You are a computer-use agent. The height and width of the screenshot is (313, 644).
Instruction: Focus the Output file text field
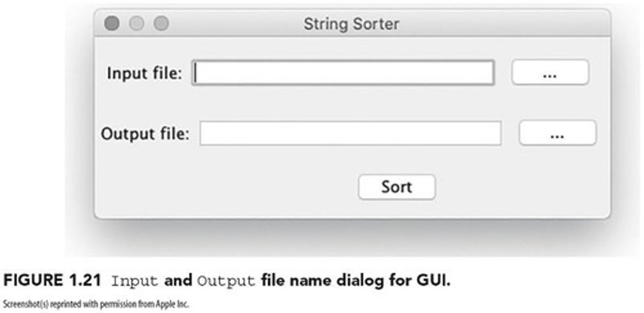coord(350,133)
